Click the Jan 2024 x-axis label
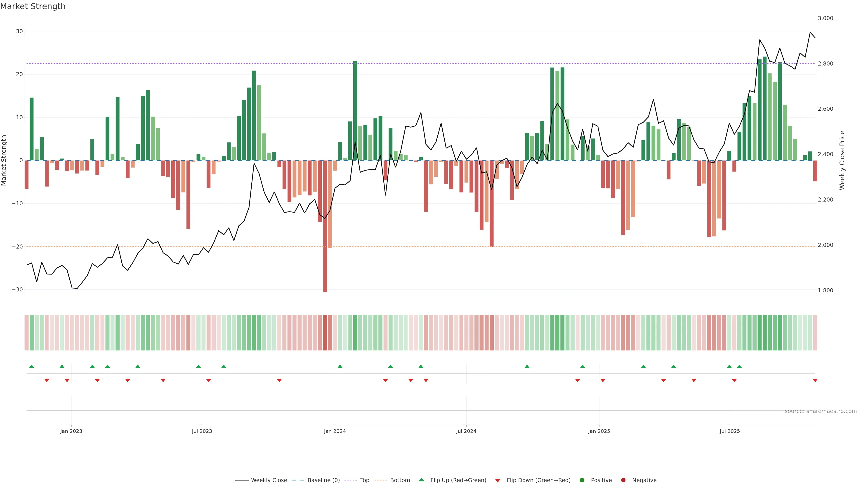Screen dimensions: 868x488 click(335, 431)
